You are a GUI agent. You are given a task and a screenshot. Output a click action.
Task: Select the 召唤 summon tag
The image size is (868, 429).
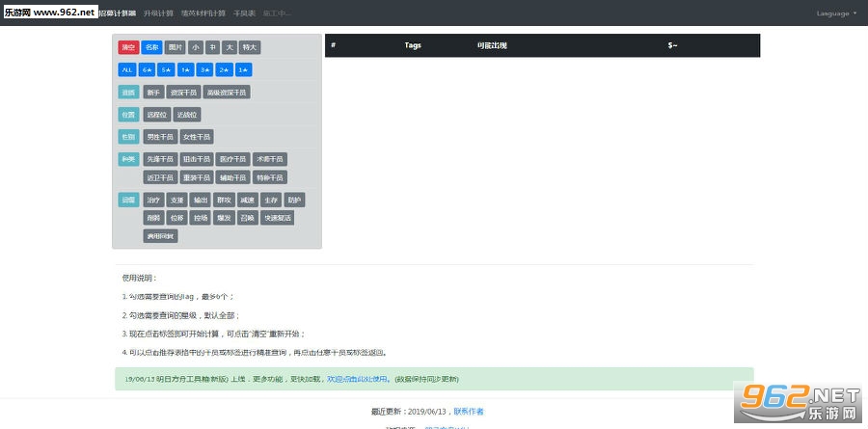[x=247, y=218]
